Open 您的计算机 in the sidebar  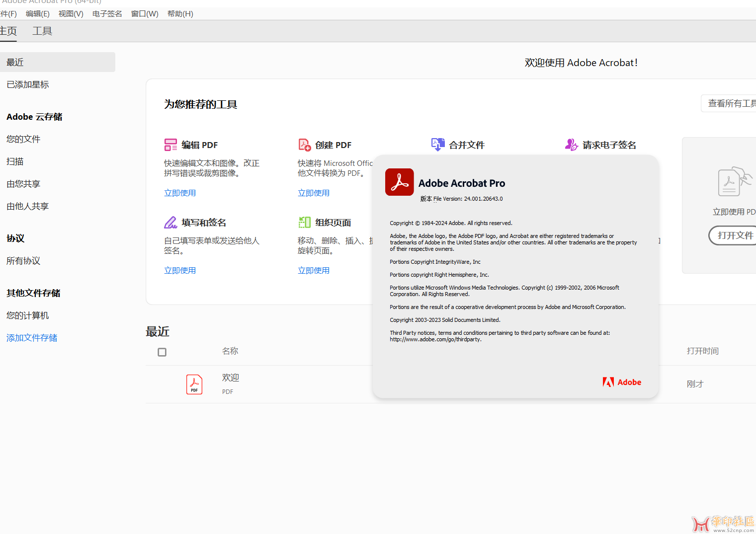(28, 315)
